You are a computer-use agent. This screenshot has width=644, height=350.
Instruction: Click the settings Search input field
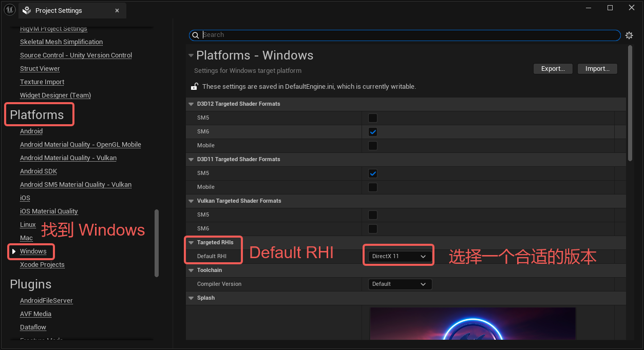pos(405,35)
